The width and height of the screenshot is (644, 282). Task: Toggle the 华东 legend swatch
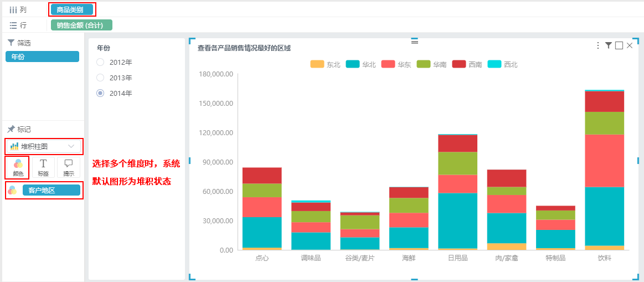(x=388, y=64)
